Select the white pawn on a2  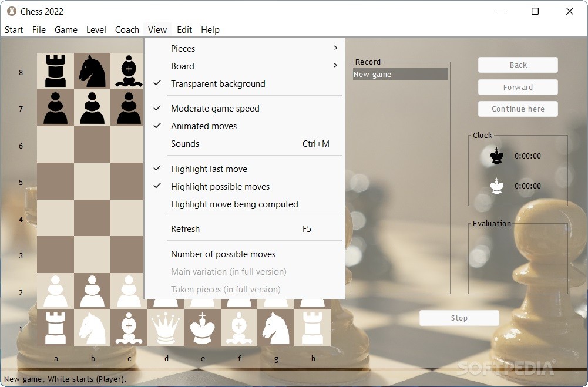click(x=55, y=291)
